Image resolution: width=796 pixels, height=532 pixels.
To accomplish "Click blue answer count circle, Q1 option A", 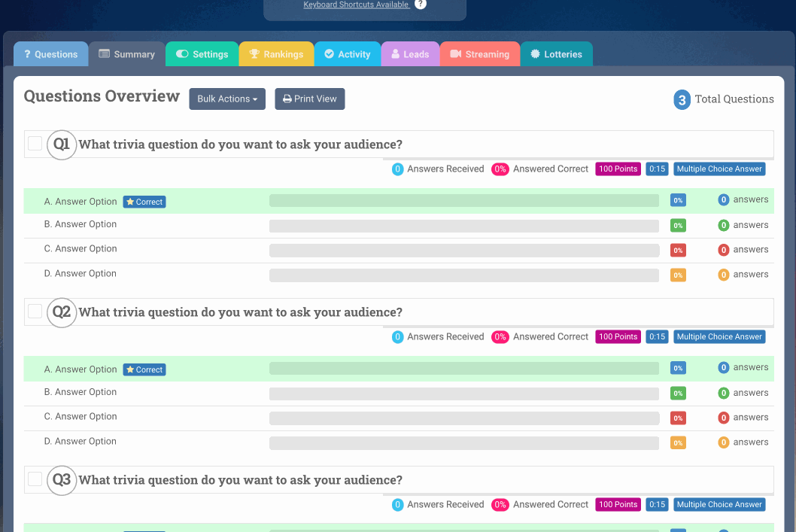I will tap(724, 200).
